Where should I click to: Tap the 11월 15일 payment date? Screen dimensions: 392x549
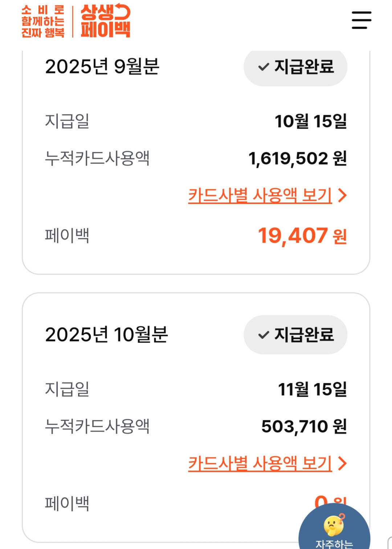tap(312, 389)
